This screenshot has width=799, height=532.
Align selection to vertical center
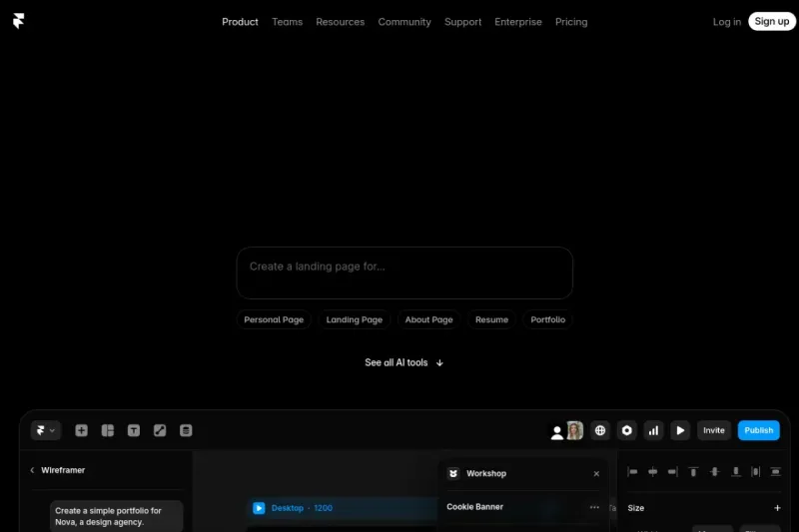click(714, 472)
